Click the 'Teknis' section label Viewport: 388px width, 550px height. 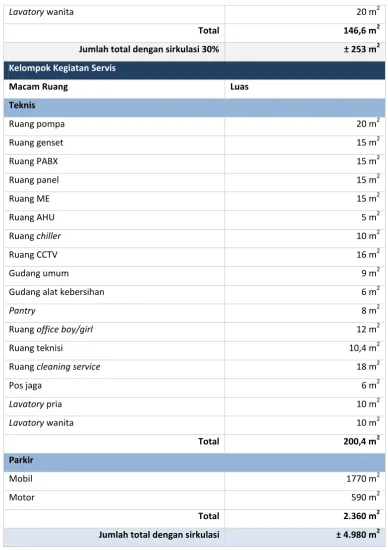tap(22, 105)
